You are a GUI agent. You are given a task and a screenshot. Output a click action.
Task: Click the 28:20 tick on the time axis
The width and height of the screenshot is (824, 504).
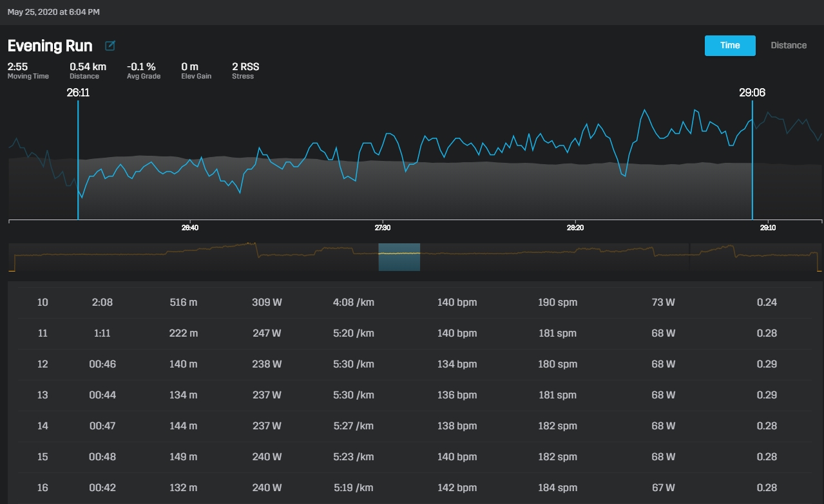pos(575,228)
